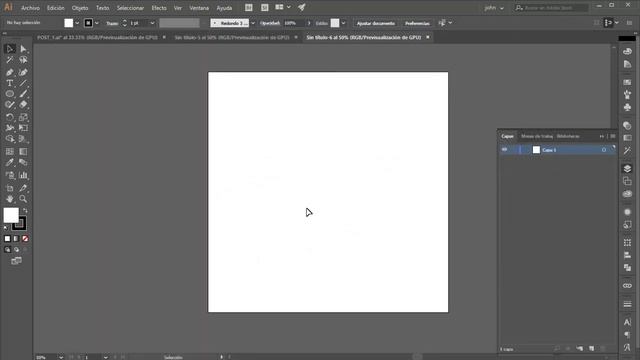
Task: Select the Rotate tool
Action: click(x=9, y=118)
